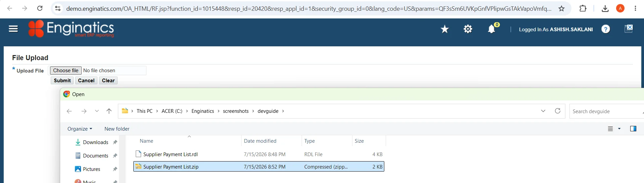Open Favorites star in Enginatics header

coord(444,29)
